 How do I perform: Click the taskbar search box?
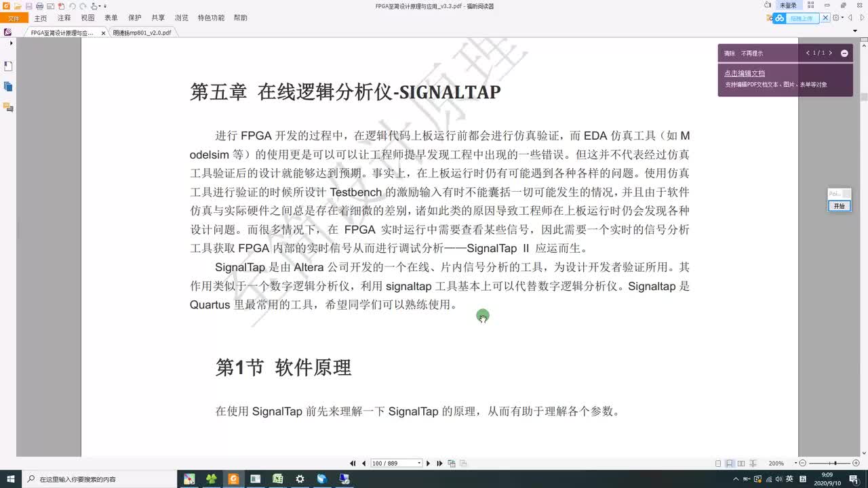click(99, 479)
